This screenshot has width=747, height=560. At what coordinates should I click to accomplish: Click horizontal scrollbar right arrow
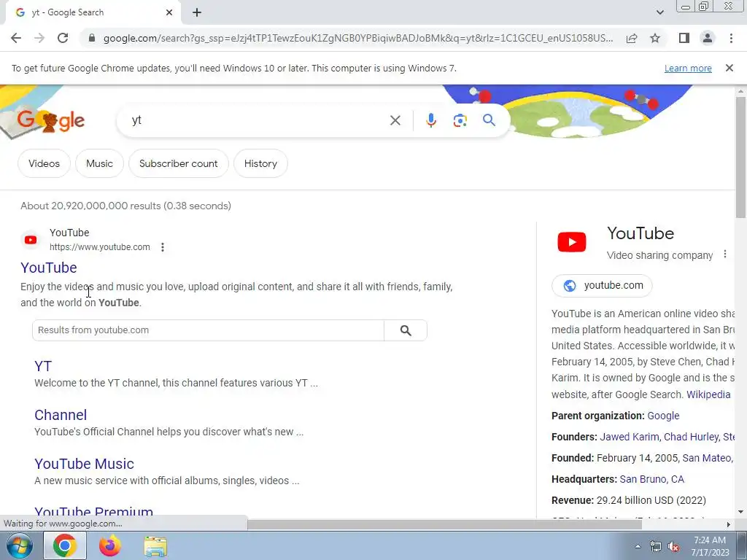[729, 524]
